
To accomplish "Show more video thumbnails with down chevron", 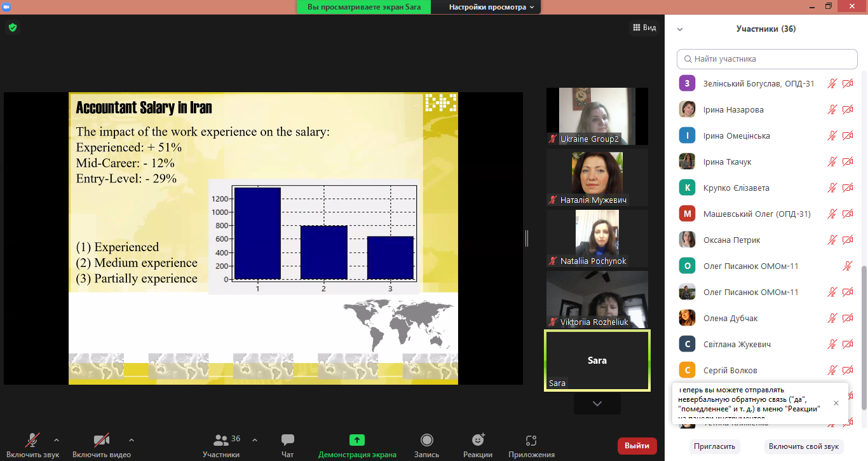I will [x=597, y=404].
